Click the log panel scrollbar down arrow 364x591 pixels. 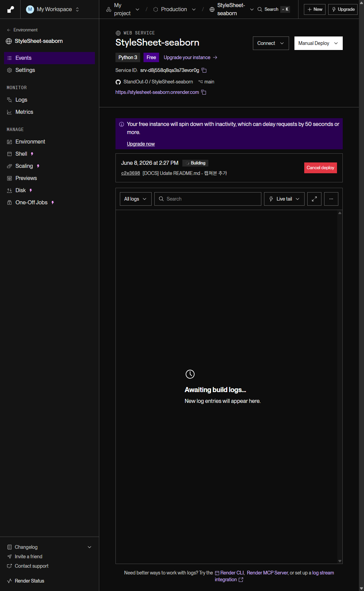(340, 561)
